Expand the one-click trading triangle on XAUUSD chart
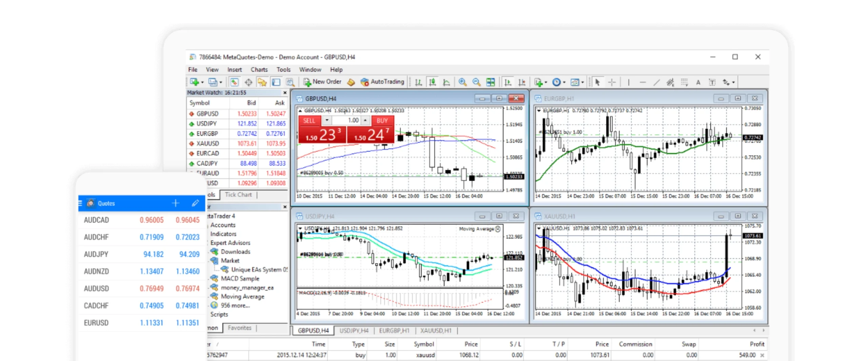868x361 pixels. point(539,228)
